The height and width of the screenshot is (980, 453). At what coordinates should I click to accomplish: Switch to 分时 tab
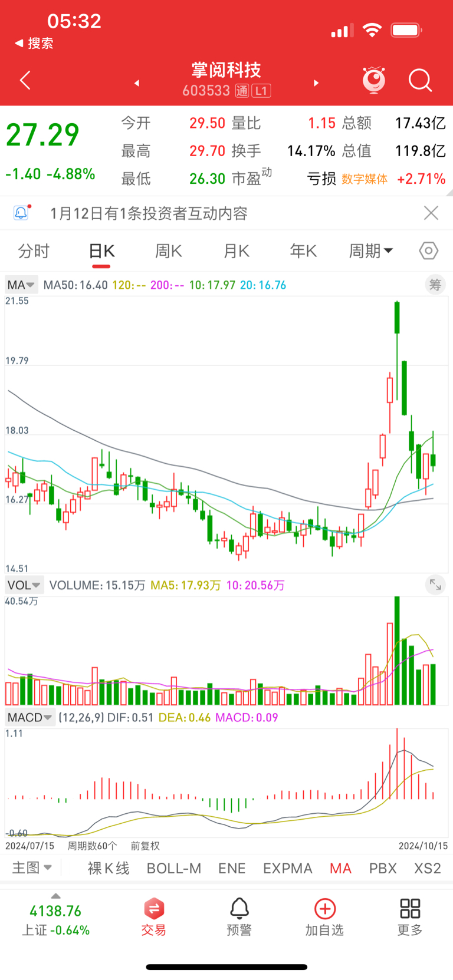tap(34, 251)
